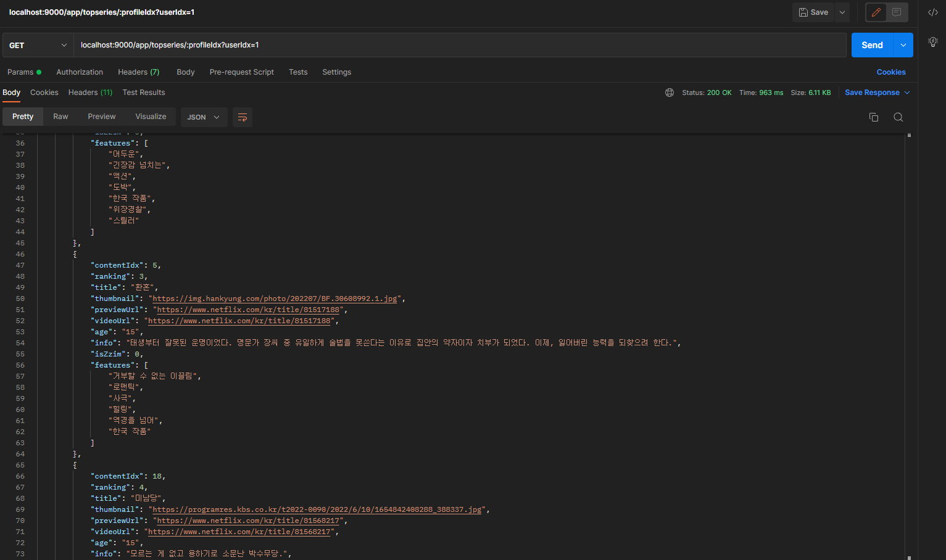This screenshot has width=946, height=560.
Task: Search the response using magnifier icon
Action: [x=898, y=117]
